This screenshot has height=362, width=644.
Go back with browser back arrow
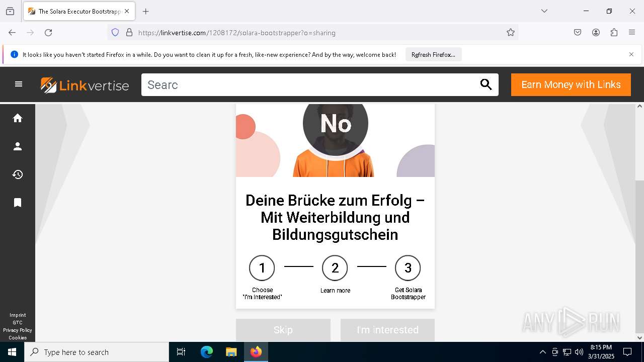12,33
